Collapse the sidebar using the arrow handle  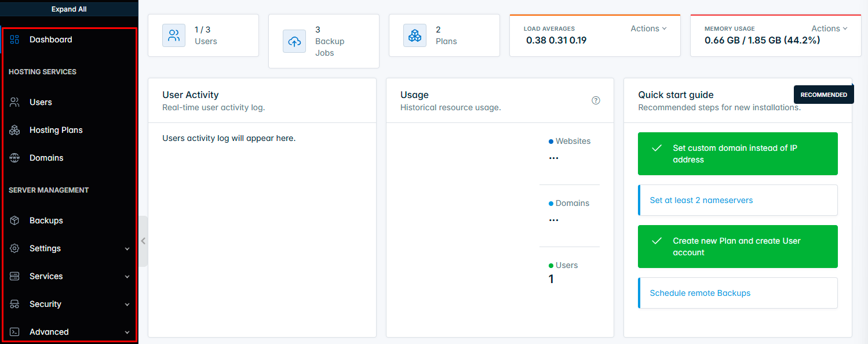143,241
